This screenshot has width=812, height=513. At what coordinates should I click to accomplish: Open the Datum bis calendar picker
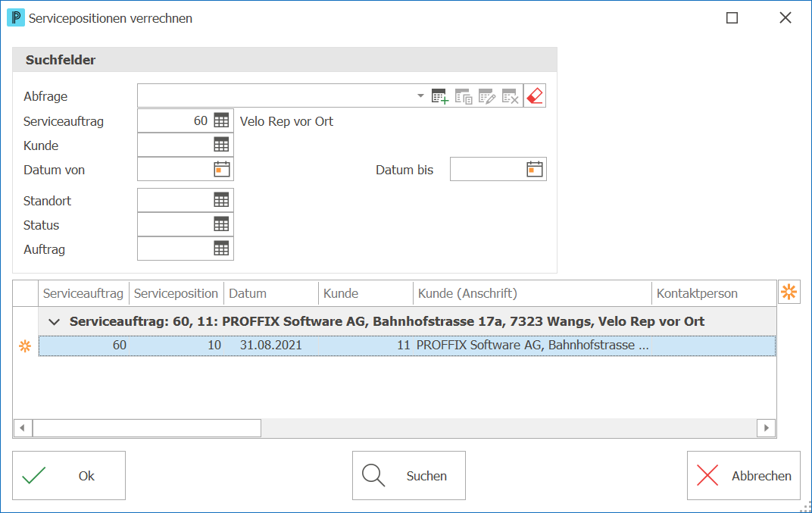(535, 169)
